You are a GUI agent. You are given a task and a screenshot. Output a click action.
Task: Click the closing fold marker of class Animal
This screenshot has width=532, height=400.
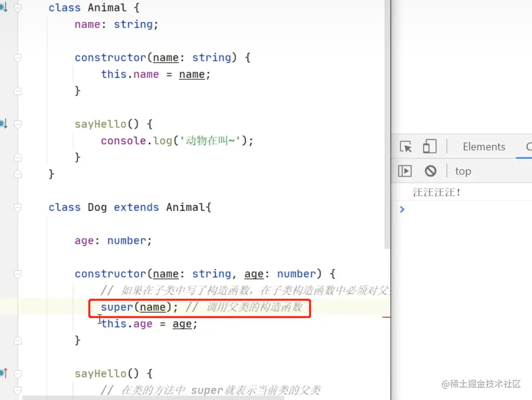(18, 174)
